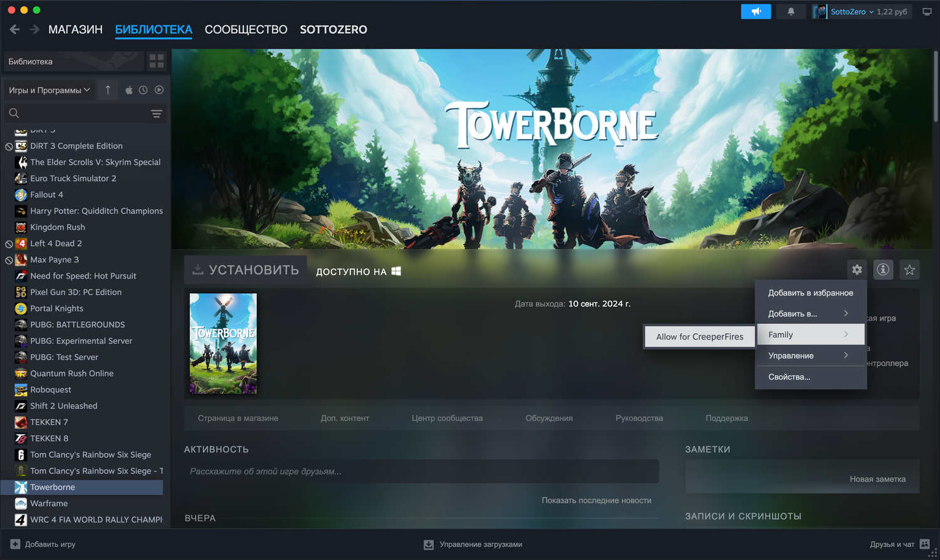Switch to Big Picture display mode icon
940x560 pixels.
(927, 11)
